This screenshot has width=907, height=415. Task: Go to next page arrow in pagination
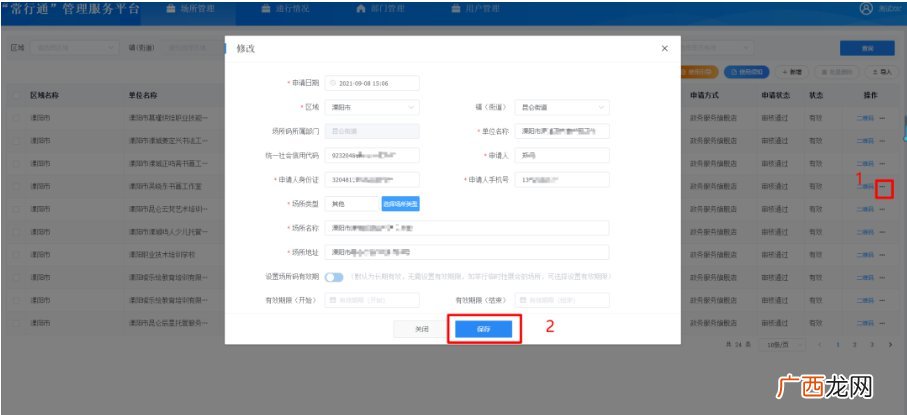click(890, 344)
